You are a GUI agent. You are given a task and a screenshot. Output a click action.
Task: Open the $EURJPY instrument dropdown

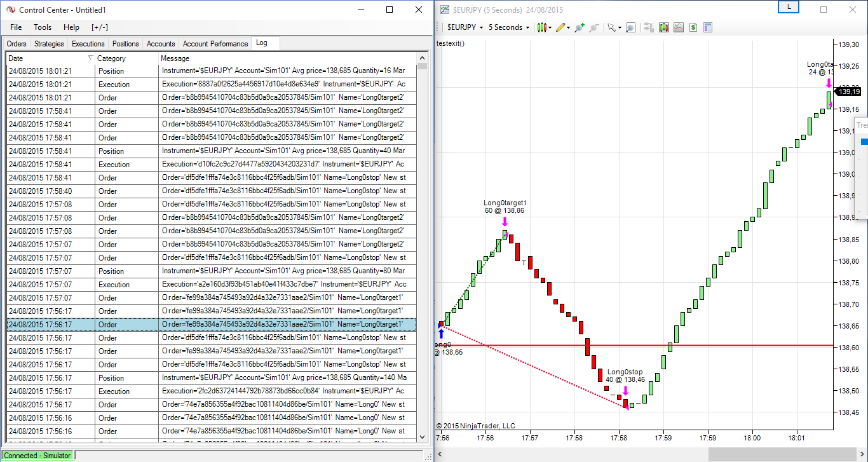point(465,27)
